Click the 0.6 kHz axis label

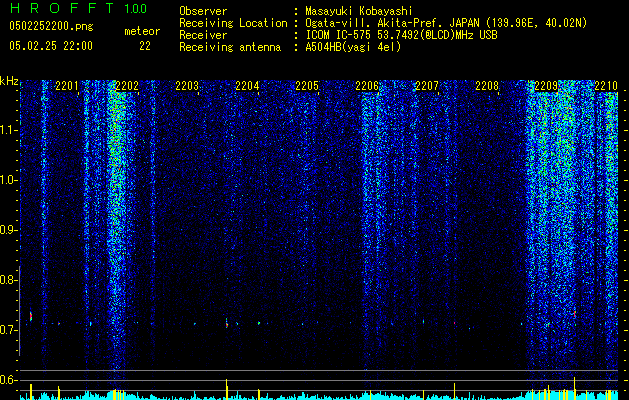(x=8, y=380)
